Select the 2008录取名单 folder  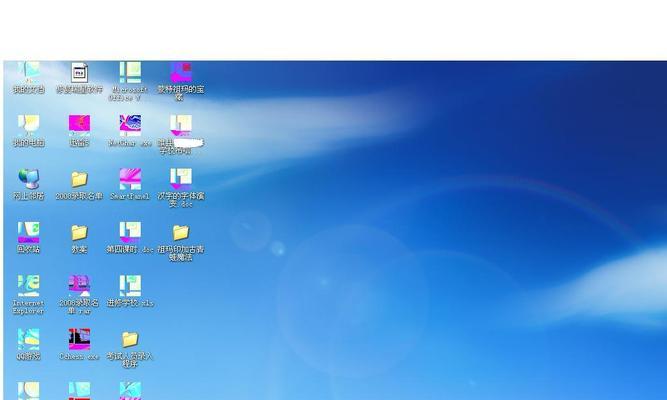point(80,184)
